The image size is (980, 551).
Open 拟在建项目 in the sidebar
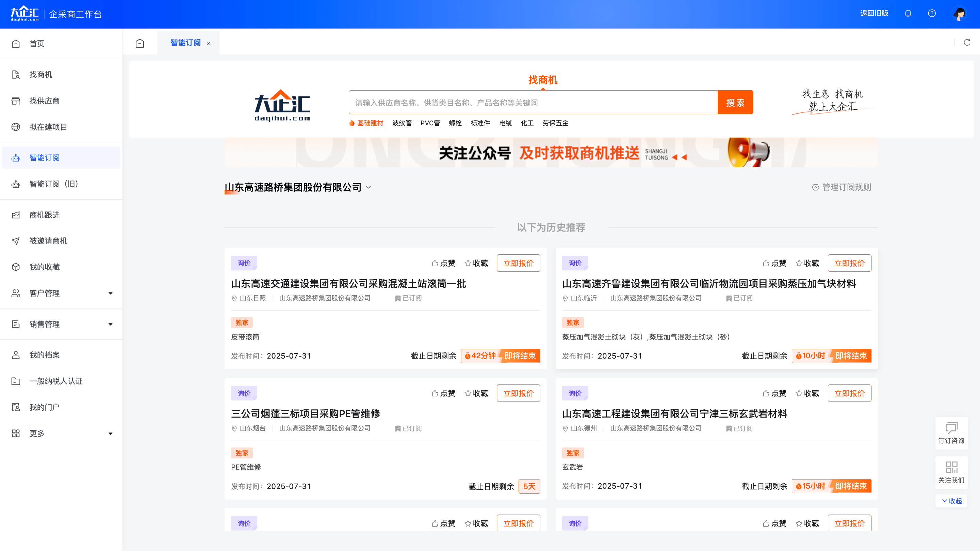61,127
